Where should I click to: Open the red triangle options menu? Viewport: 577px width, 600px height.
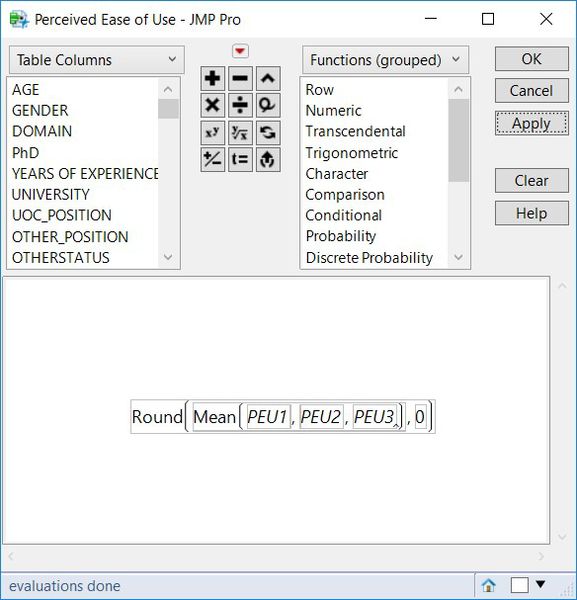(x=240, y=51)
